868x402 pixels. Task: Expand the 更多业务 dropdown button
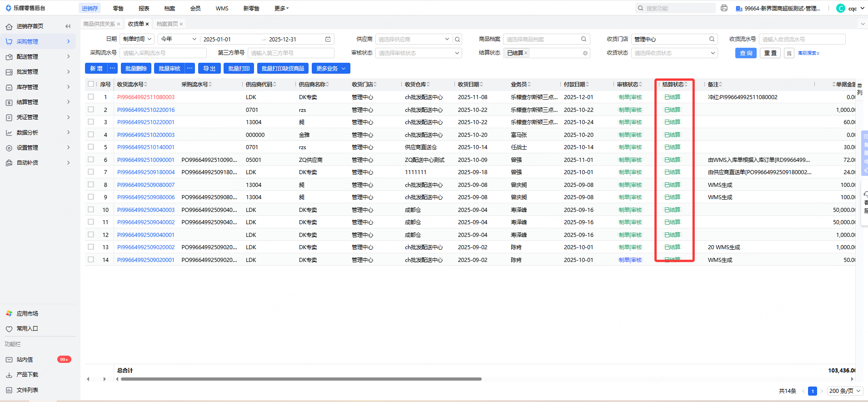[331, 69]
